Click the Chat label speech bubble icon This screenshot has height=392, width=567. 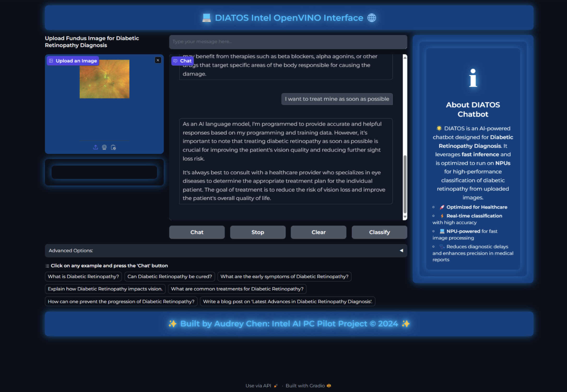pyautogui.click(x=175, y=61)
